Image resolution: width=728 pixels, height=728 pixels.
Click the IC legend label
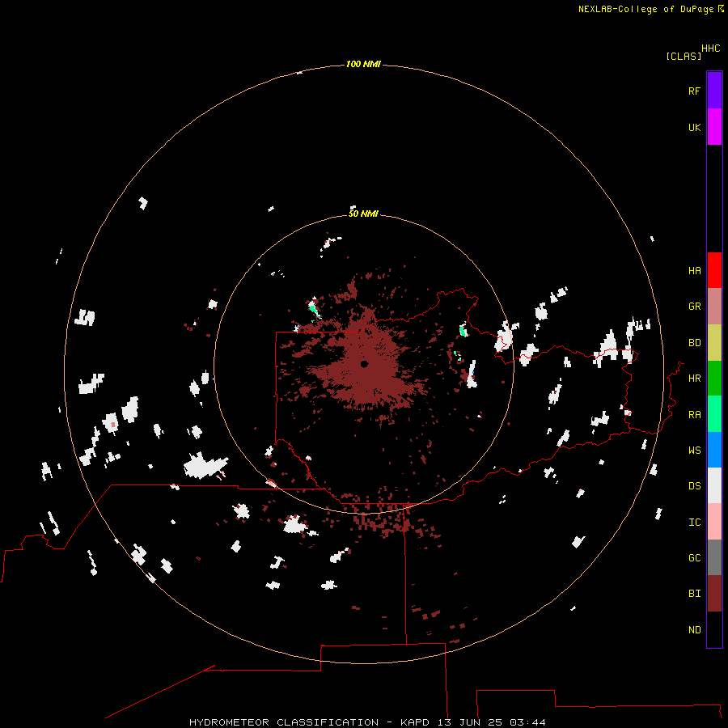[694, 523]
